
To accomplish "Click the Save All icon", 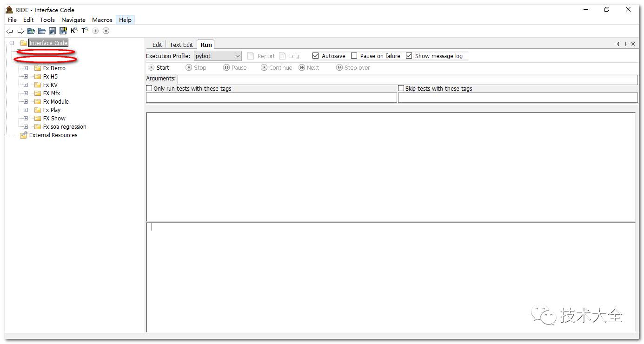I will point(63,31).
